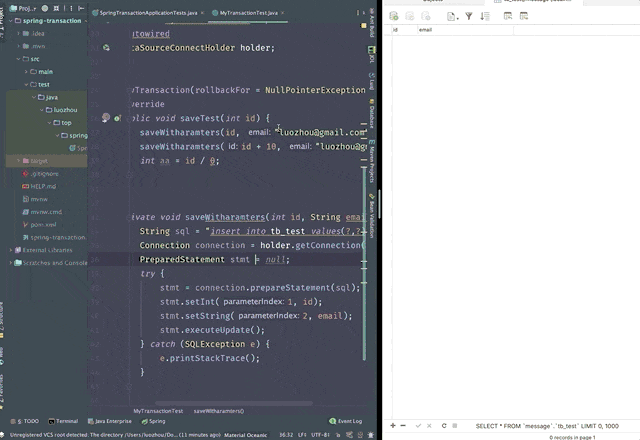The width and height of the screenshot is (640, 440).
Task: Click the last table export icon in database toolbar
Action: tap(524, 16)
